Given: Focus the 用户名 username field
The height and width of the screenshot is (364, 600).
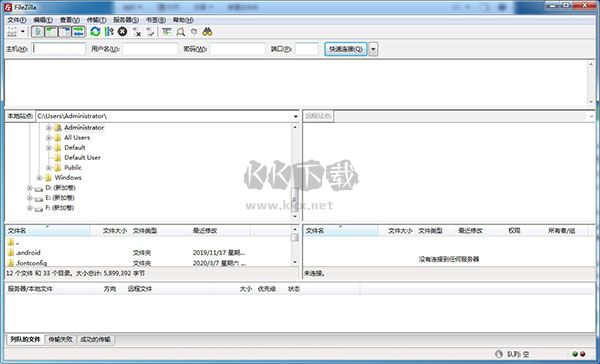Looking at the screenshot, I should coord(150,49).
